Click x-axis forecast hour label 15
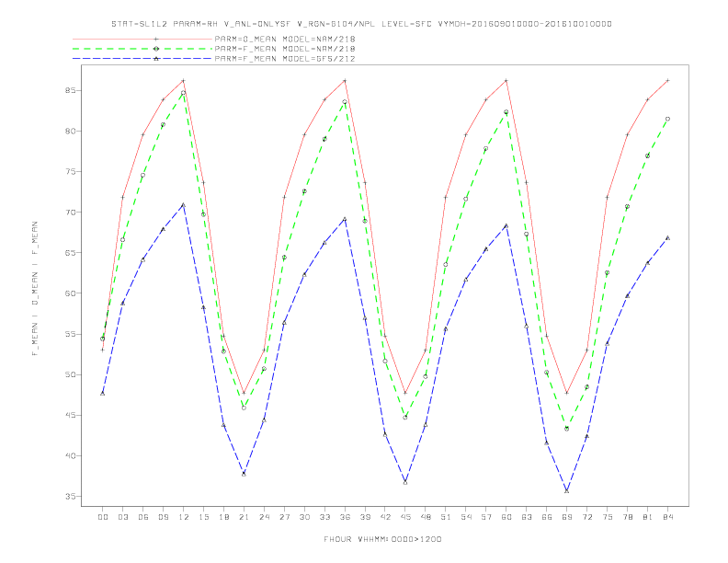728x563 pixels. point(203,517)
